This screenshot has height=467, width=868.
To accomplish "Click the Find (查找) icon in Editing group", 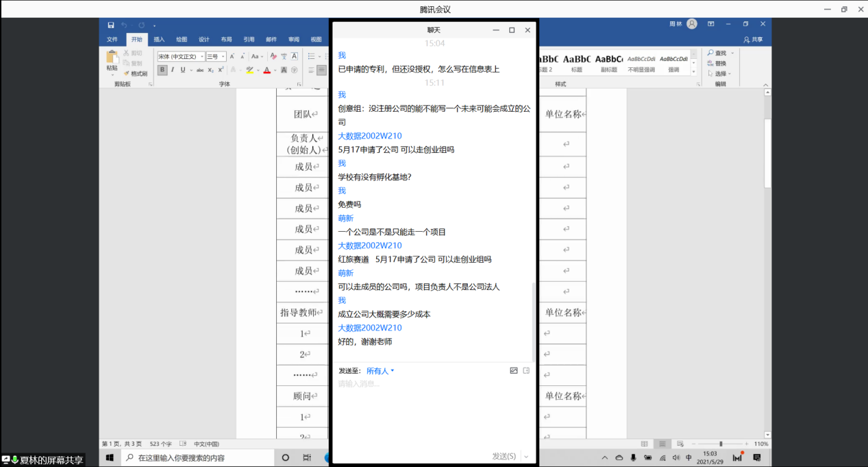I will point(717,53).
